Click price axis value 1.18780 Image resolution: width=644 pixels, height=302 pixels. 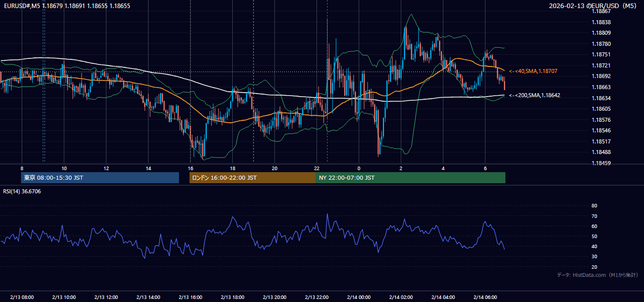coord(601,44)
